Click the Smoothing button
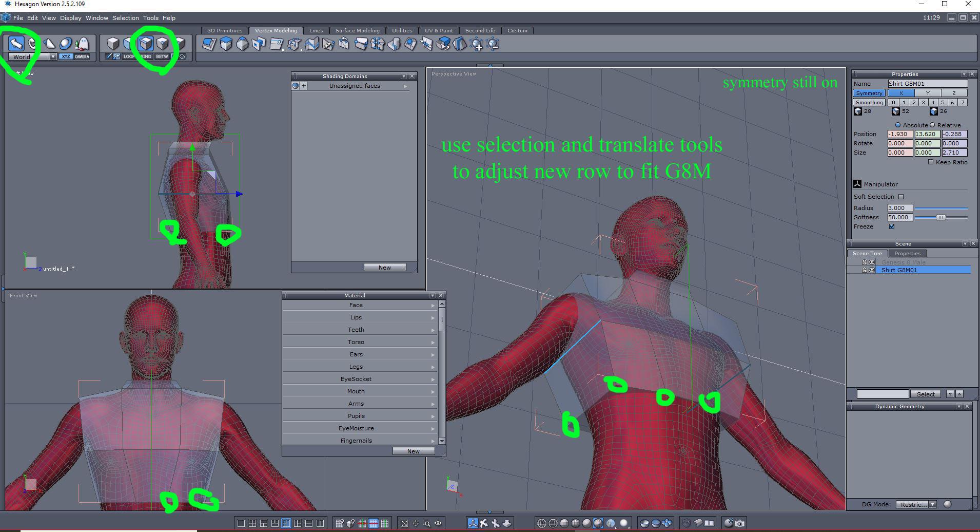 [869, 102]
